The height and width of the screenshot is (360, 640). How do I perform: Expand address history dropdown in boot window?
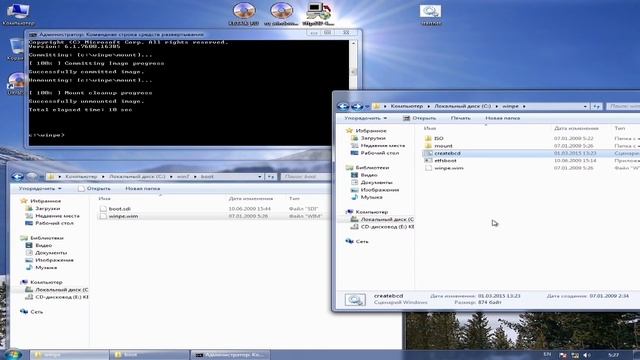pyautogui.click(x=260, y=177)
